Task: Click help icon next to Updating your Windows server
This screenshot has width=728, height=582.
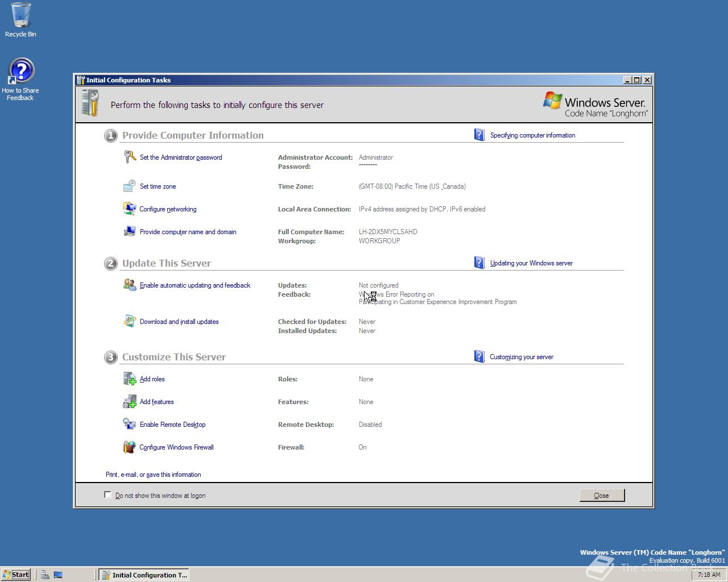Action: [479, 263]
